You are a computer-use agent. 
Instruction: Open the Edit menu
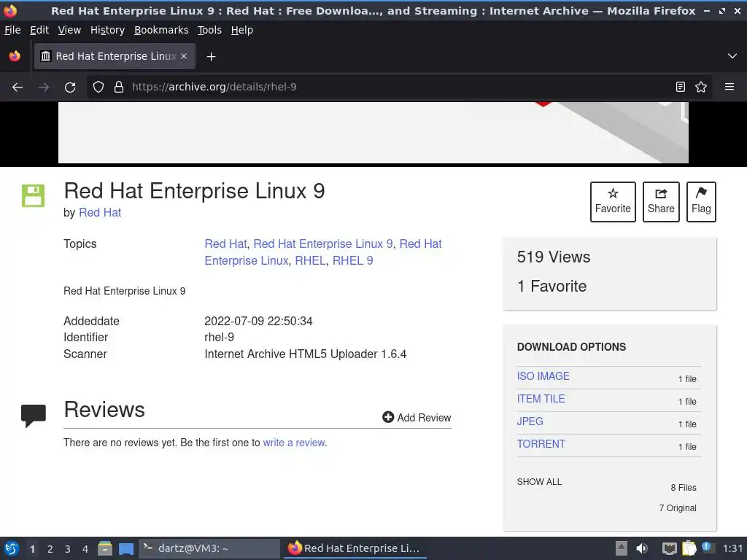[x=39, y=30]
